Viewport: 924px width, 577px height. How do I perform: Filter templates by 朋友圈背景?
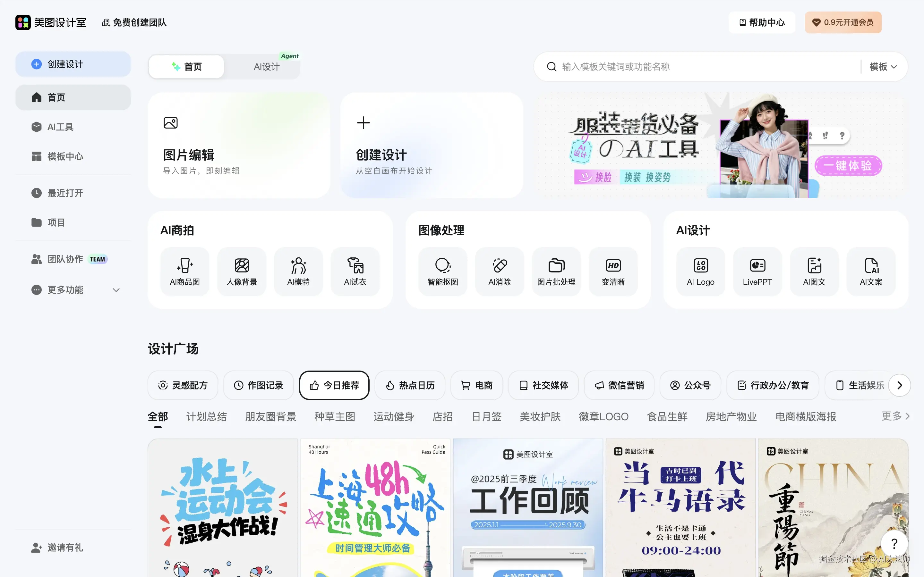(x=270, y=416)
